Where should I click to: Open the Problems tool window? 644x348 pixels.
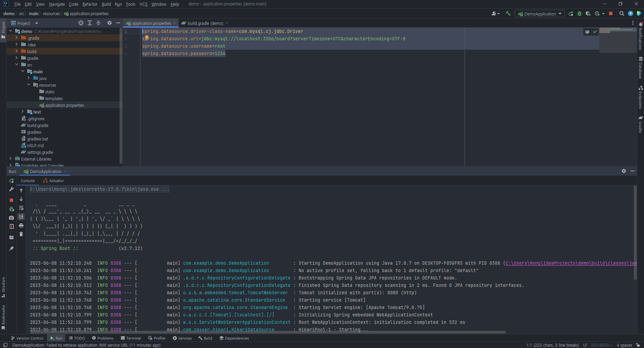[103, 338]
